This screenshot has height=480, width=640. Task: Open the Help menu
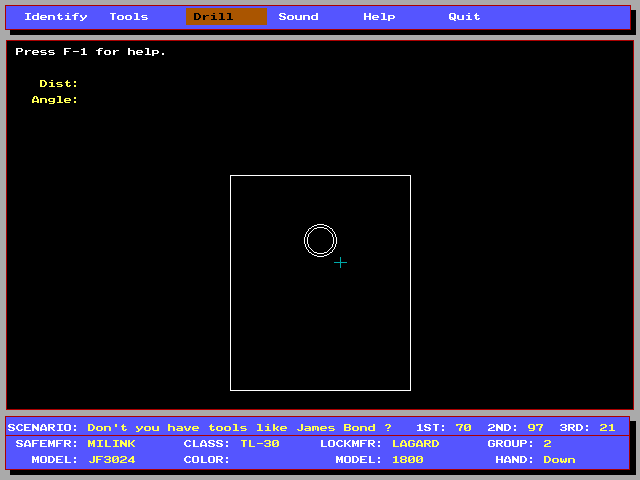click(x=379, y=17)
